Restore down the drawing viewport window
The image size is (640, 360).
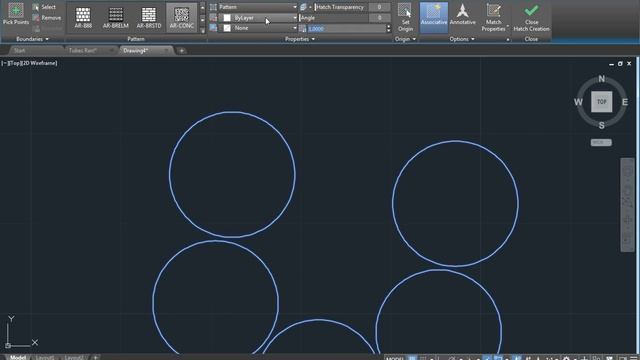[620, 64]
